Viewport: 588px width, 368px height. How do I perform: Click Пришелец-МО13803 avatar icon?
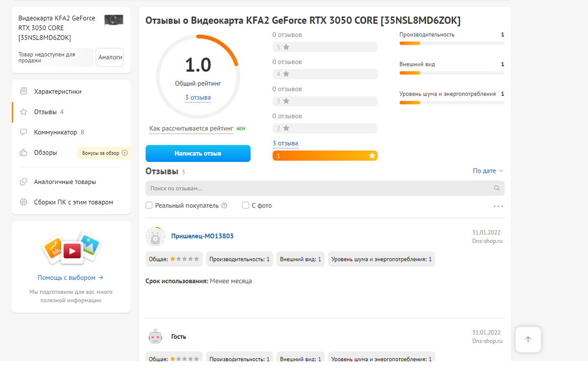point(155,237)
